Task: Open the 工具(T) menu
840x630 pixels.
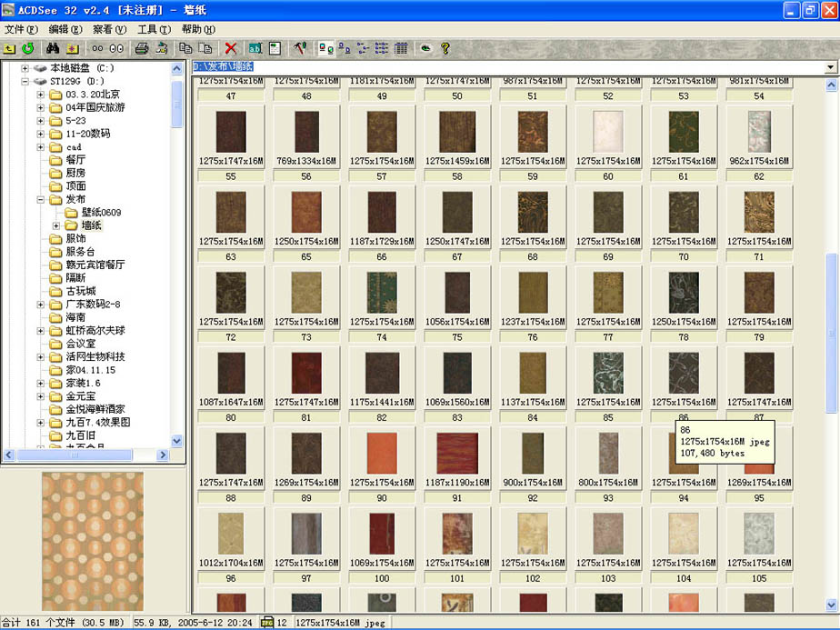Action: click(154, 29)
